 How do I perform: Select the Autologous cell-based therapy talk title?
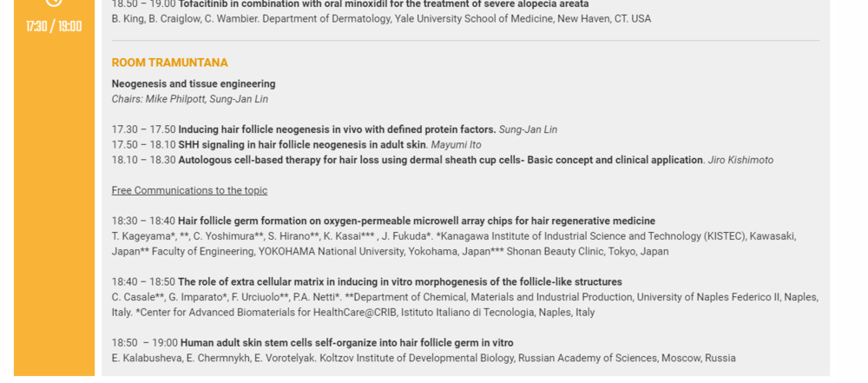pyautogui.click(x=440, y=160)
